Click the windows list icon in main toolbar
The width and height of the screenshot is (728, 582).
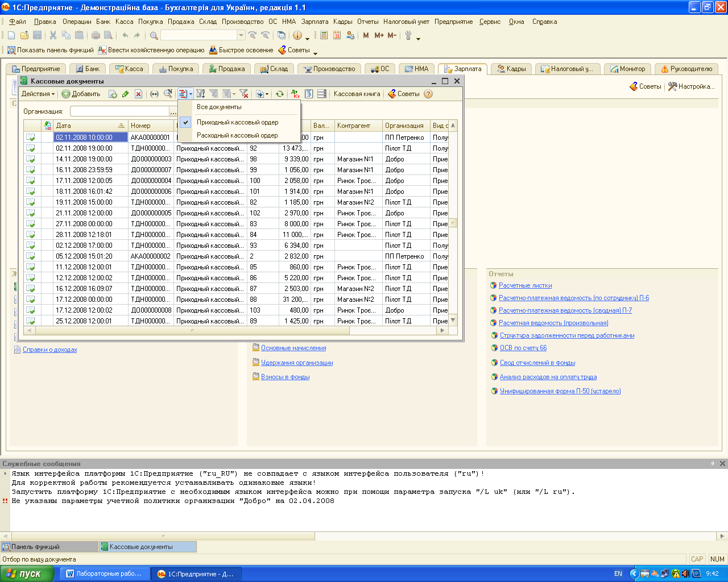(281, 35)
